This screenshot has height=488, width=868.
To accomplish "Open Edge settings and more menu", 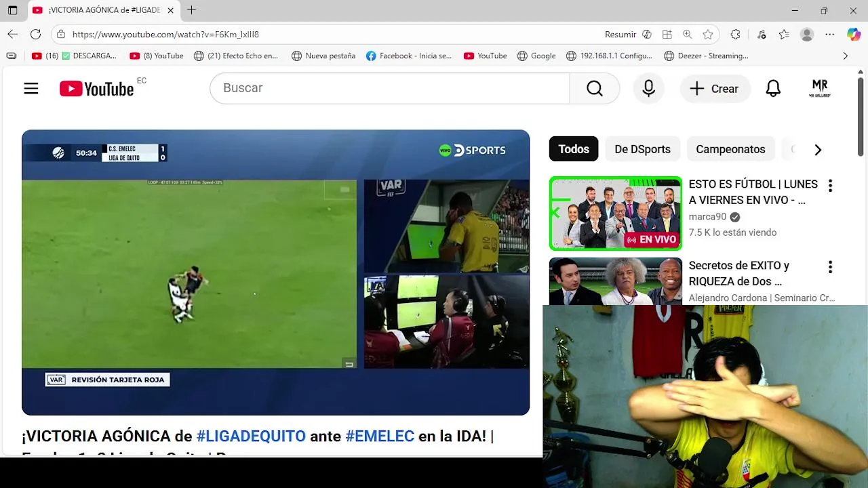I will 830,34.
